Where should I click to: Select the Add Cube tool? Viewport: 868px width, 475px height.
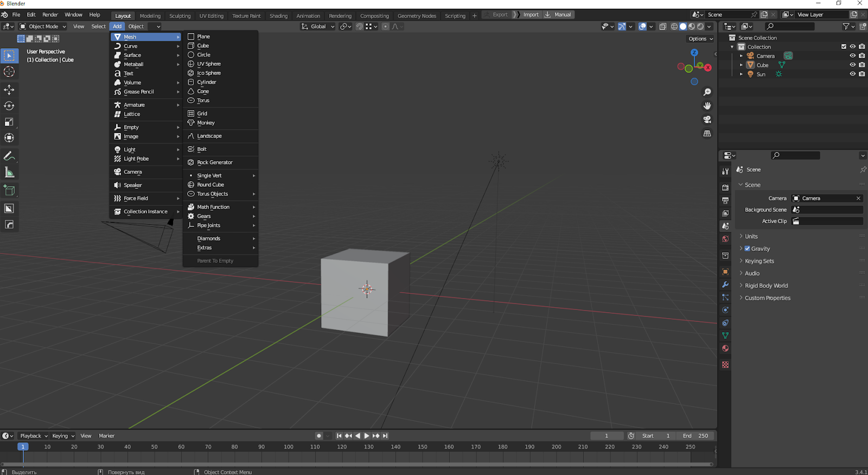9,191
